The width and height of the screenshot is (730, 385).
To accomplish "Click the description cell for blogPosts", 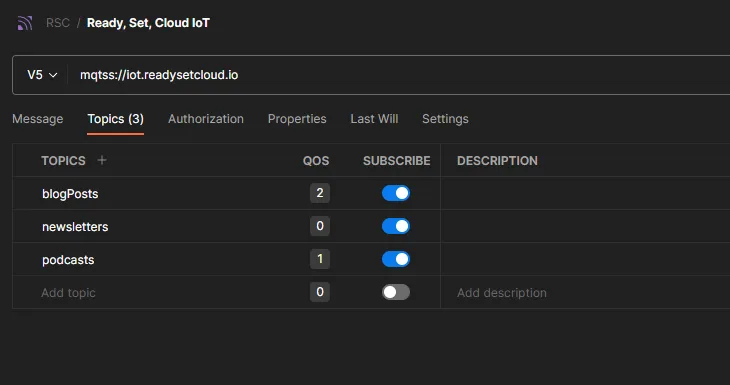I will [x=585, y=193].
